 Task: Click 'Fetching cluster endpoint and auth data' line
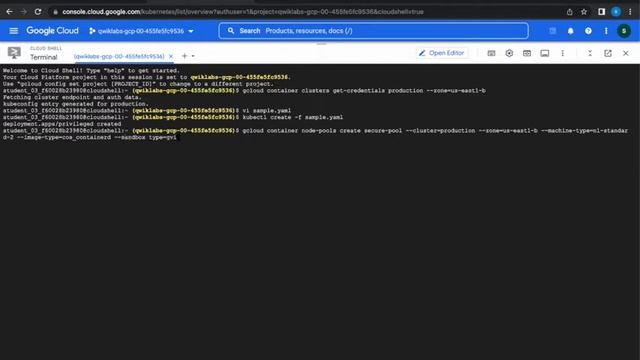coord(72,97)
